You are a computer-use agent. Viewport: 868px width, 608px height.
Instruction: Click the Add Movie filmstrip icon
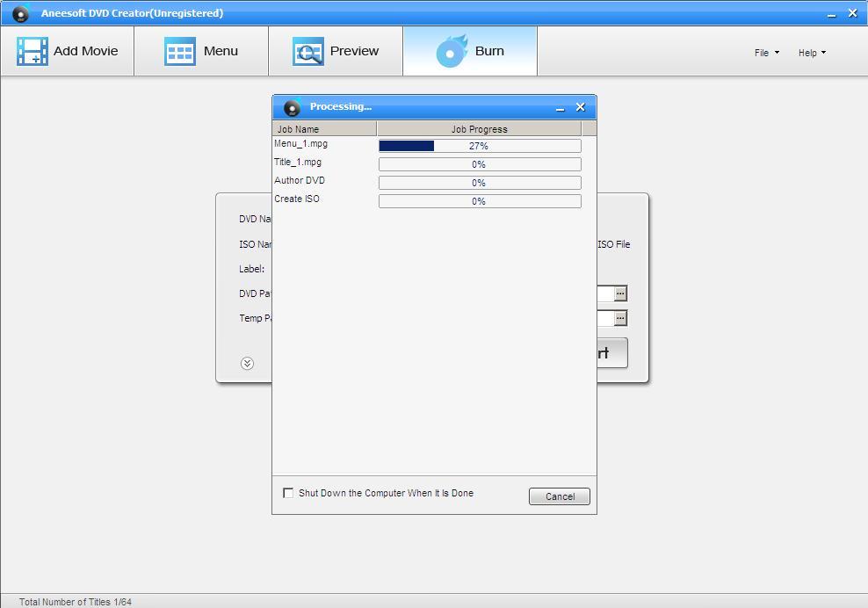coord(33,51)
